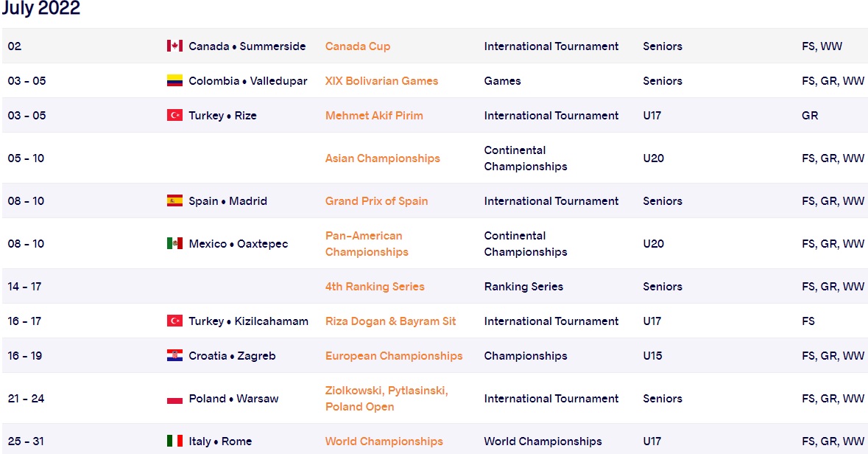Open the Pan-American Championships link
The height and width of the screenshot is (454, 868).
point(367,244)
